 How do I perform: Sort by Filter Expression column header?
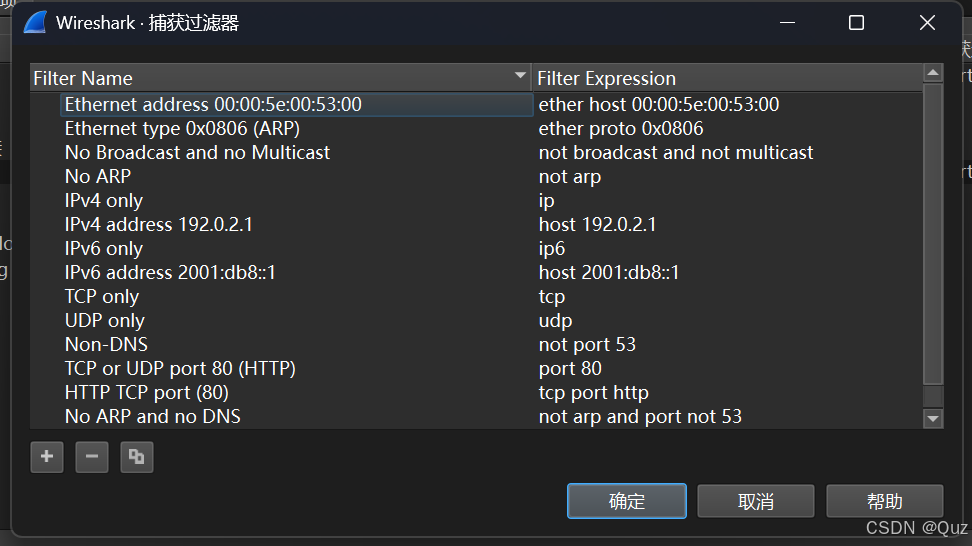[x=727, y=78]
